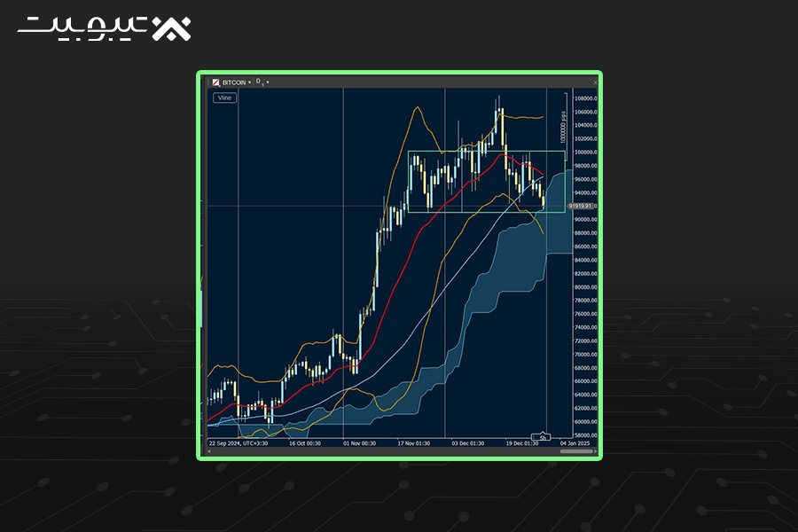Click the scrollbar right arrow
This screenshot has width=798, height=532.
(596, 451)
